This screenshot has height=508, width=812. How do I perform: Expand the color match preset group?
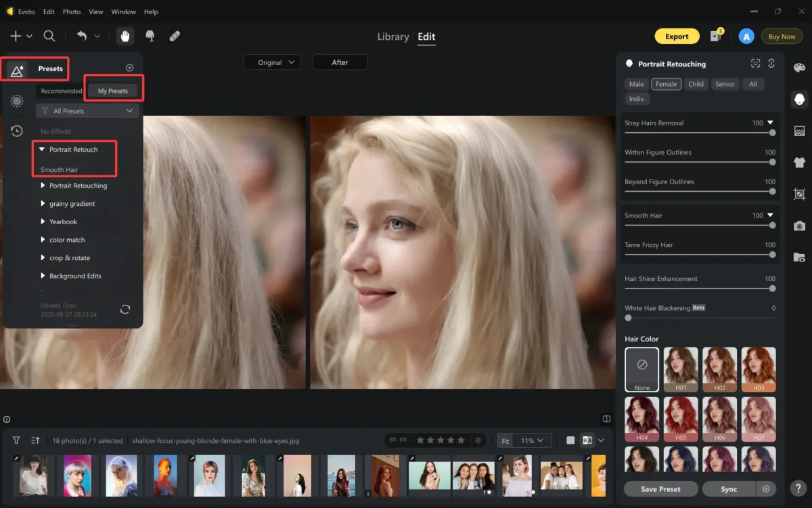(x=43, y=240)
